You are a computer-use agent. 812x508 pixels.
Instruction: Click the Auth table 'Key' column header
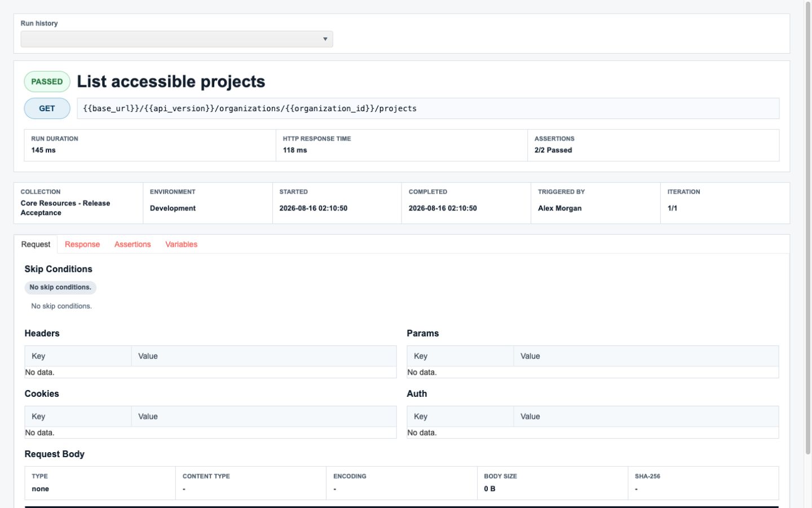tap(460, 417)
